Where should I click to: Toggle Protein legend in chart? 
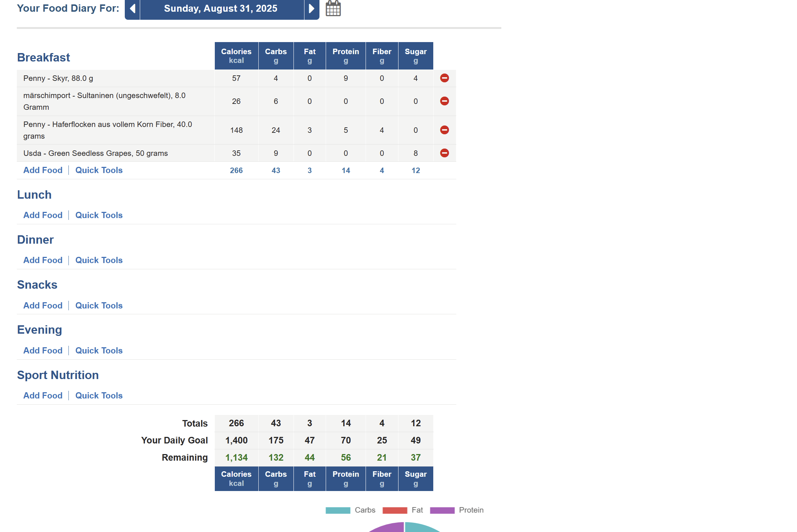[x=442, y=510]
